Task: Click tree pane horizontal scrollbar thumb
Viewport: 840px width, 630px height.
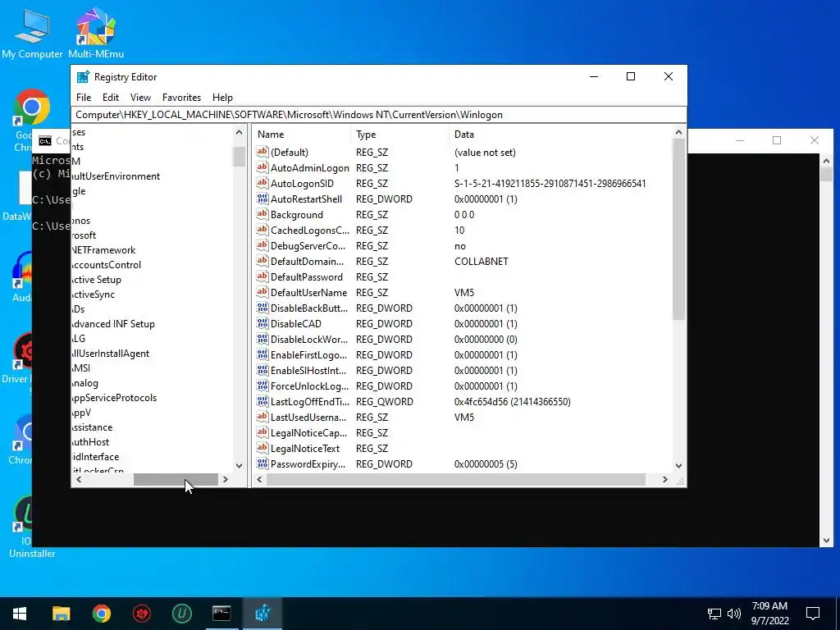Action: click(176, 479)
